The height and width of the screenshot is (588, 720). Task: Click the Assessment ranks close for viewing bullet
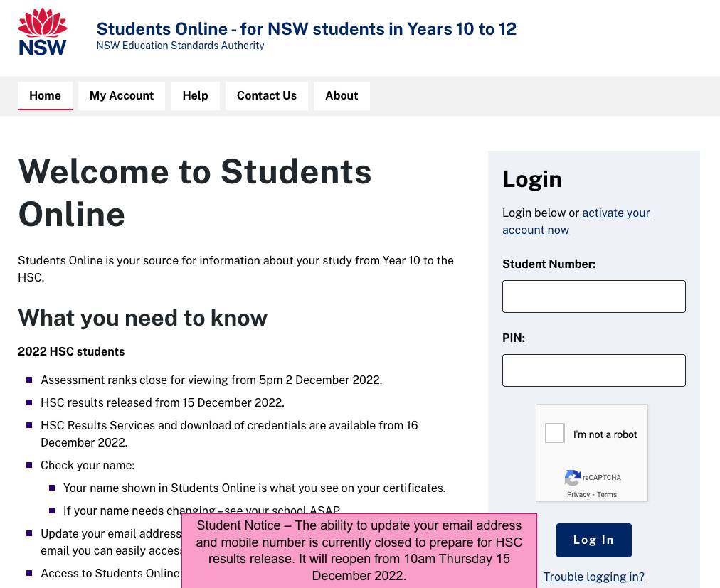coord(211,380)
